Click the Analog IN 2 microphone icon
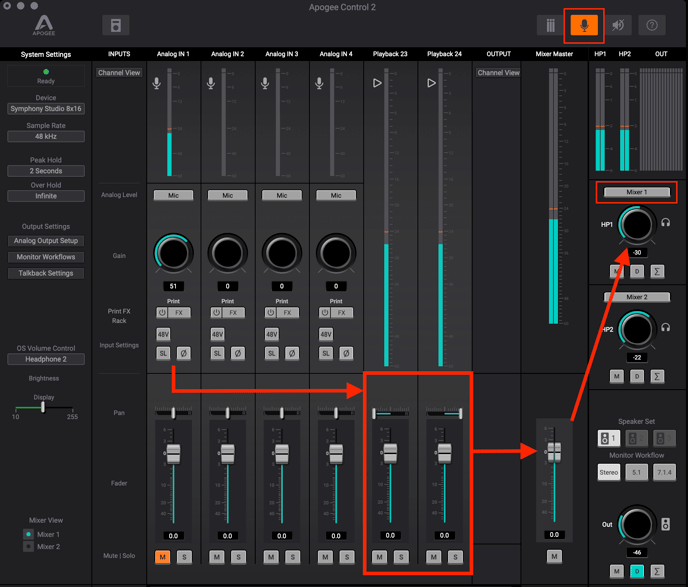Viewport: 688px width, 587px height. coord(211,83)
